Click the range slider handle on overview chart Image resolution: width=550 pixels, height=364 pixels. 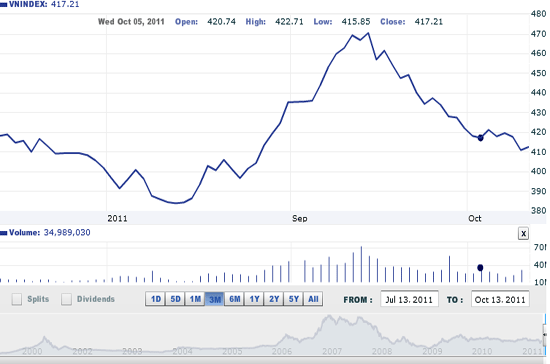[545, 335]
